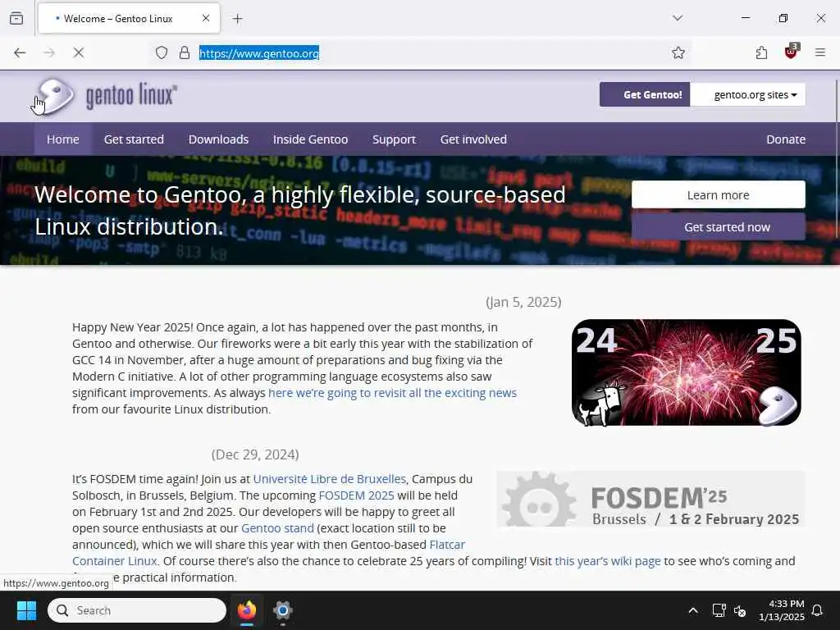Bookmark this page with star icon
Image resolution: width=840 pixels, height=630 pixels.
point(678,52)
